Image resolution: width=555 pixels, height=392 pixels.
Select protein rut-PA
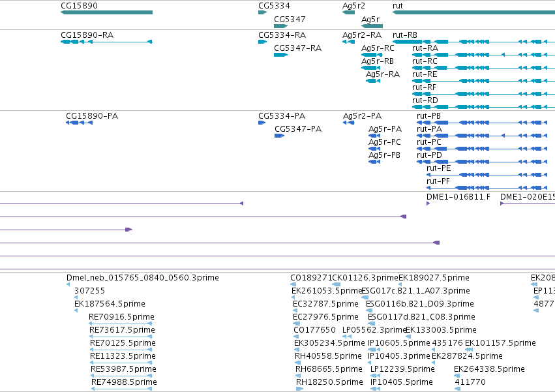click(429, 129)
